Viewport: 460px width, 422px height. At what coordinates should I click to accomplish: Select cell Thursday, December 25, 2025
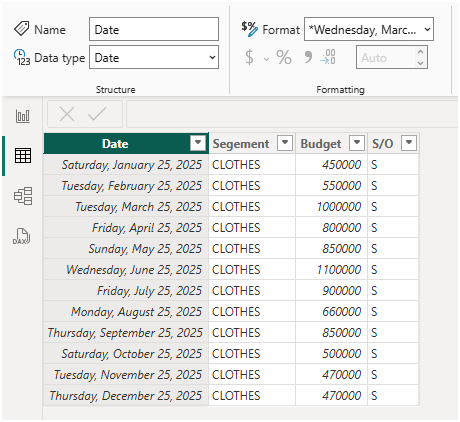126,396
